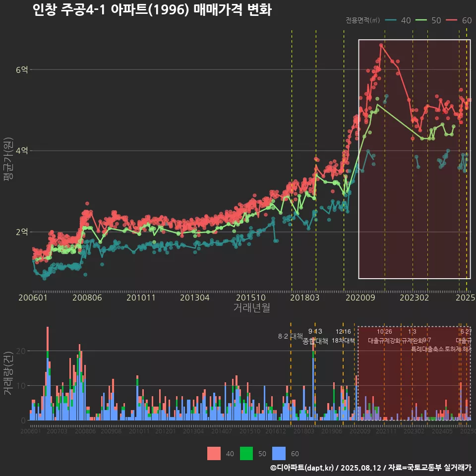Click the green 50 line legend swatch
476x476 pixels.
(x=421, y=20)
